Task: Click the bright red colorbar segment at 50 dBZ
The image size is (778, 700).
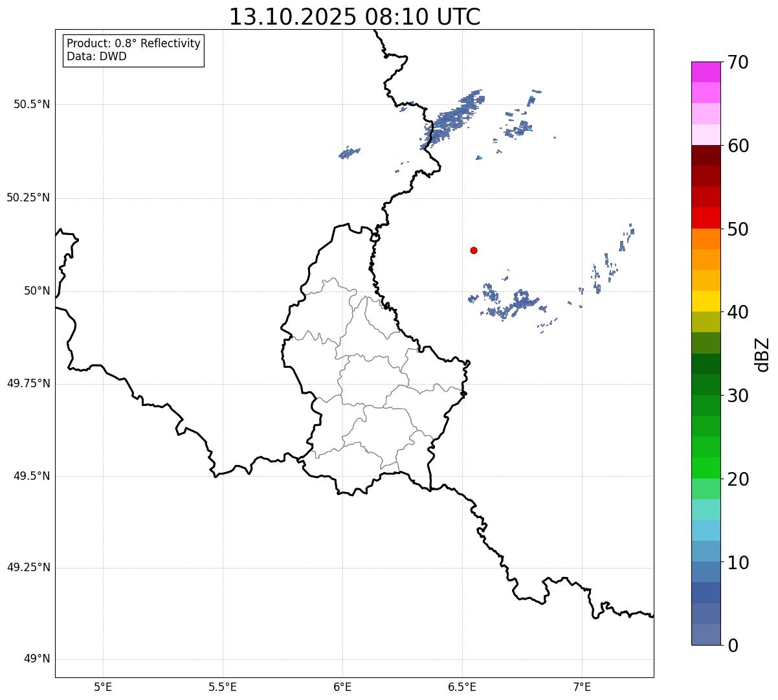Action: [706, 218]
